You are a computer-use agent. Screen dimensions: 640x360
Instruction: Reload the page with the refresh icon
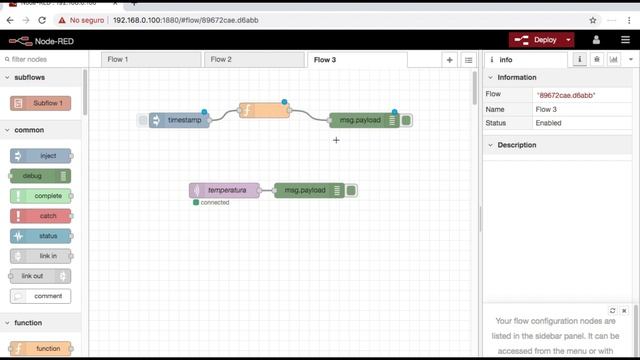[42, 20]
